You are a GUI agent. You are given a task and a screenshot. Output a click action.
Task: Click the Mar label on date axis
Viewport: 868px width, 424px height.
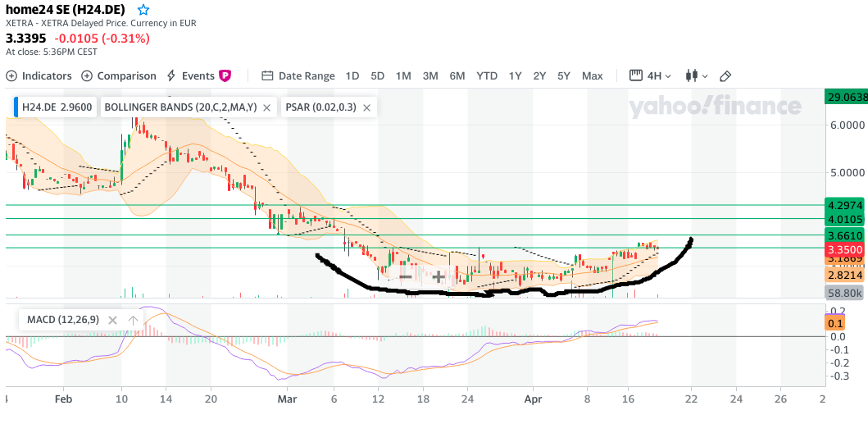click(288, 398)
